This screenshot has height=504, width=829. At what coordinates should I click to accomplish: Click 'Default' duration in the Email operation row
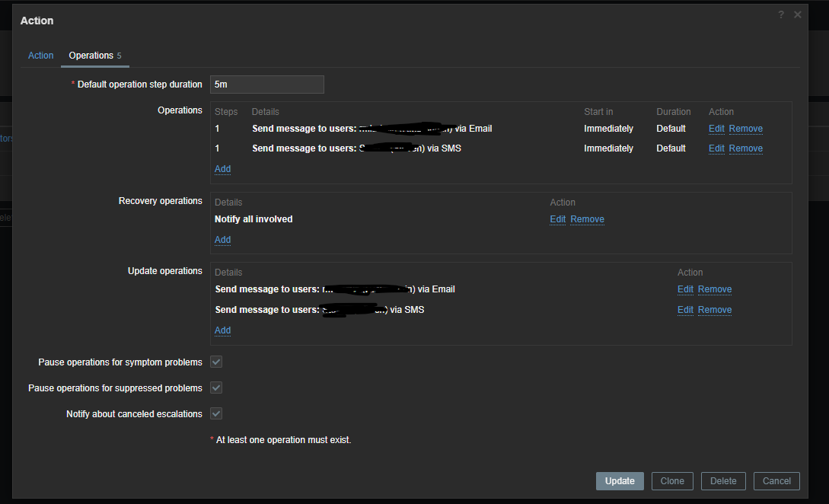(671, 129)
